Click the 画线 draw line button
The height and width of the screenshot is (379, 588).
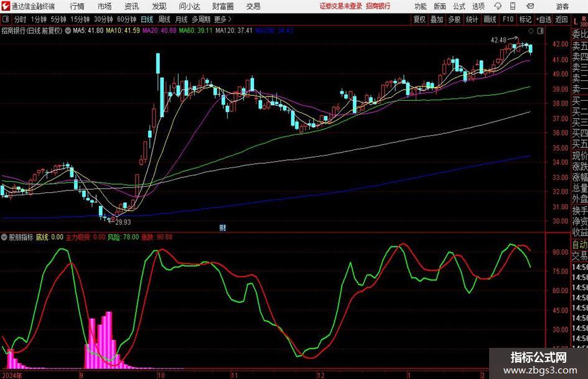[490, 19]
